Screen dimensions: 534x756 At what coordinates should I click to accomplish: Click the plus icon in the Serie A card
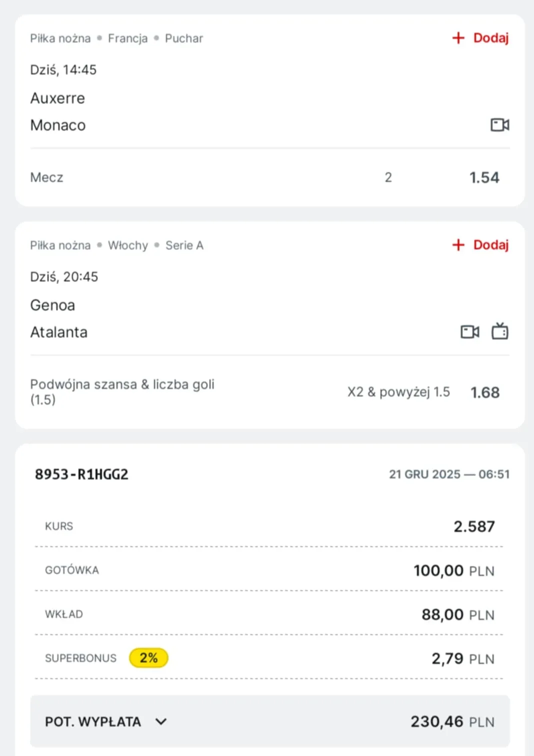[458, 245]
